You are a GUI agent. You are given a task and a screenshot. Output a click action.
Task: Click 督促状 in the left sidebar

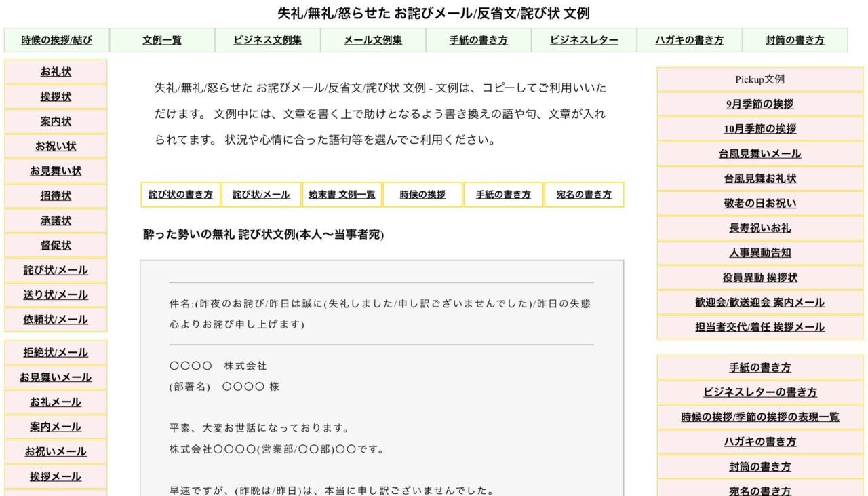(x=56, y=246)
